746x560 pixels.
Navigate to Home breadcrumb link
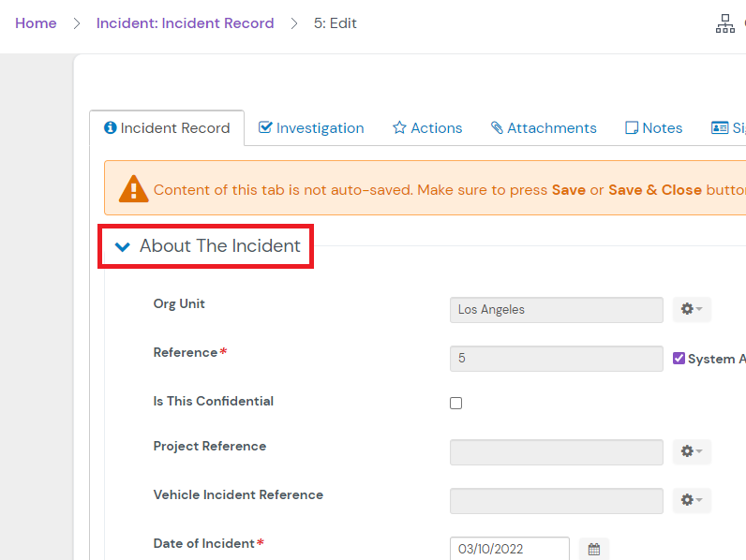(x=36, y=23)
